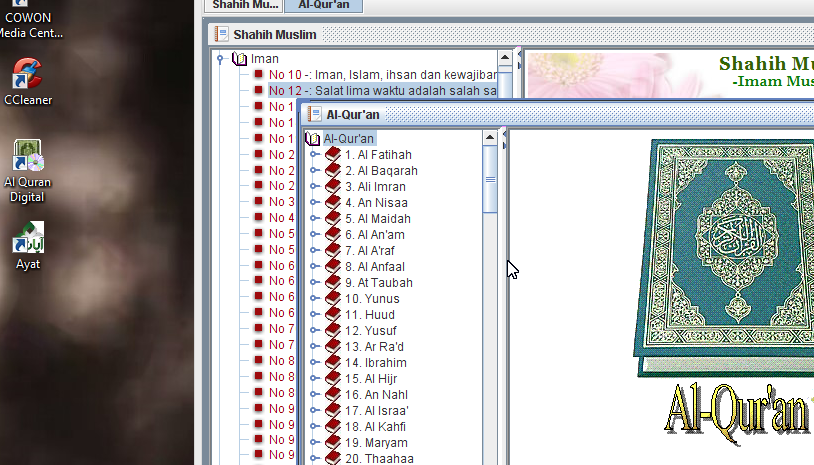The image size is (814, 465).
Task: Click the Al-Qur'an window title icon
Action: 314,114
